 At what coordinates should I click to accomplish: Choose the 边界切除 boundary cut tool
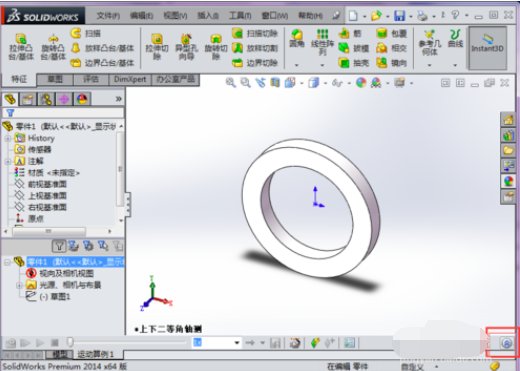[255, 63]
